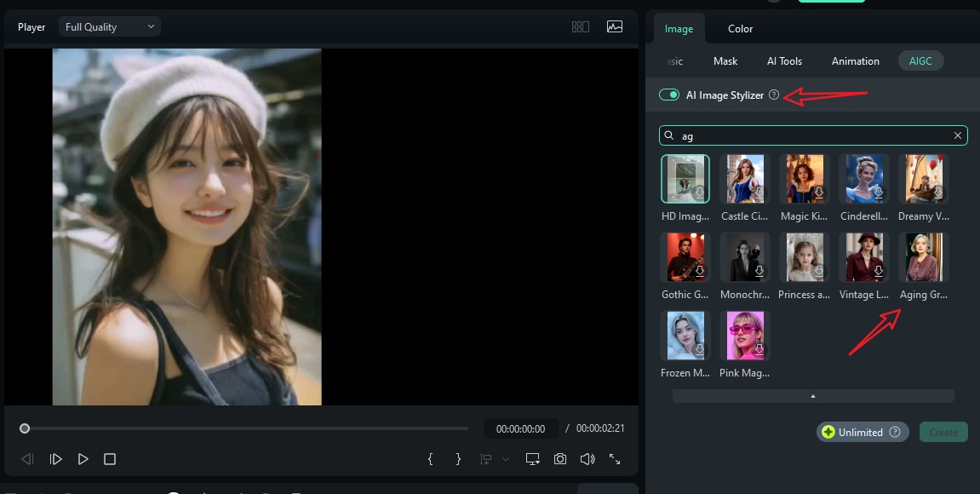This screenshot has width=980, height=494.
Task: Open the insert options dropdown arrow
Action: point(506,460)
